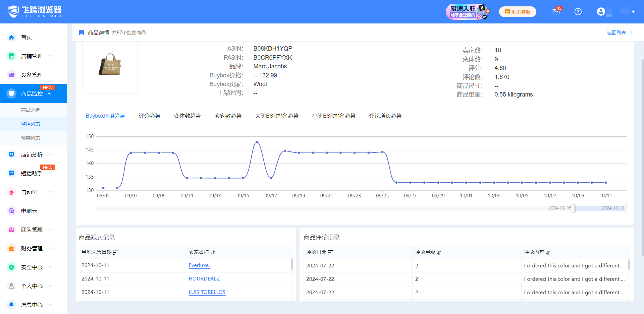Click the 设备管理 device icon

click(11, 75)
